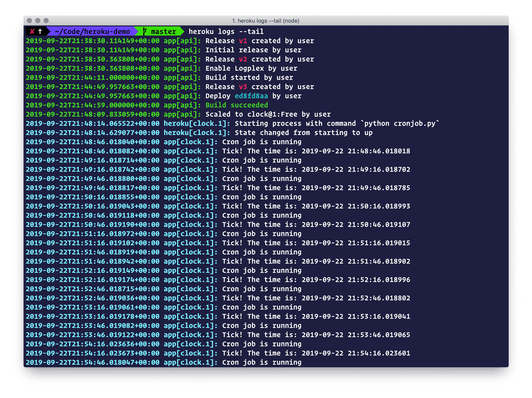
Task: Click tick time 2019-09-22 21:53:46.019065
Action: pos(356,335)
